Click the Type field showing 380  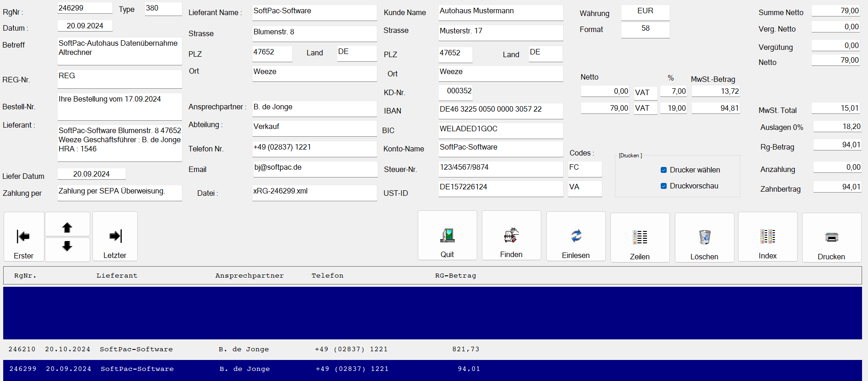(163, 9)
